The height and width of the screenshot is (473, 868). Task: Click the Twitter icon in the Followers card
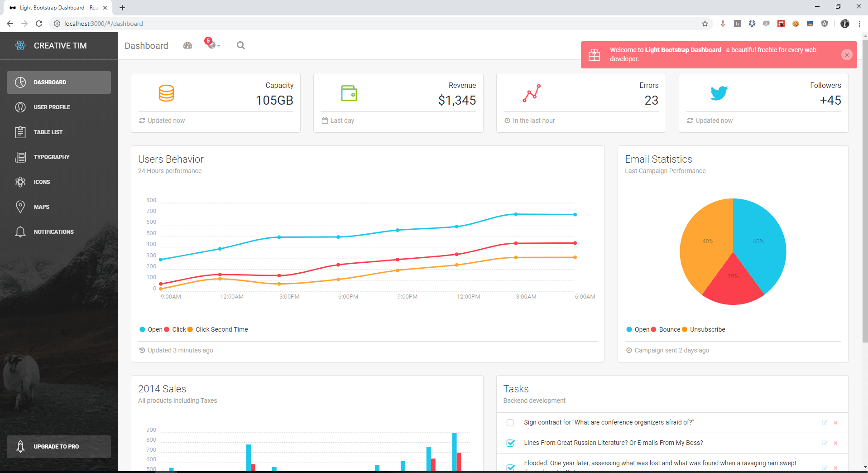719,93
